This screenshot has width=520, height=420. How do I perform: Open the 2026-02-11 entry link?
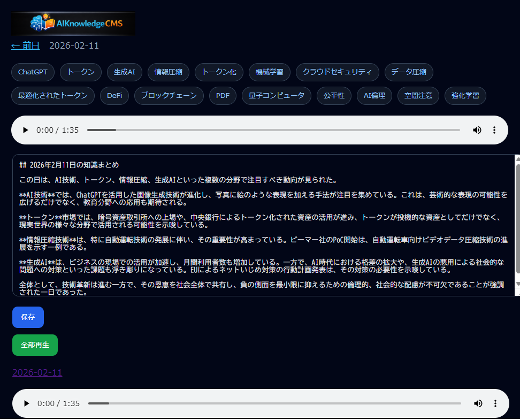tap(37, 372)
